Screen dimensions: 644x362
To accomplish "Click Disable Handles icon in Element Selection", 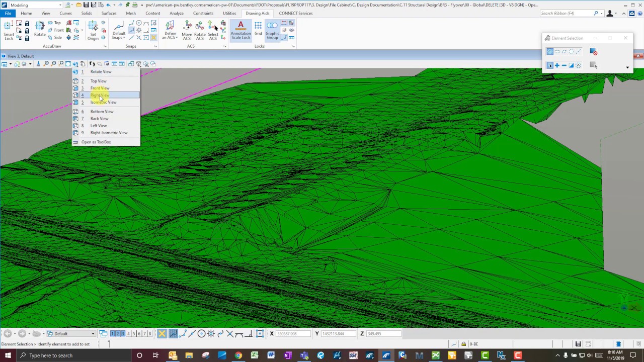I will pyautogui.click(x=594, y=52).
